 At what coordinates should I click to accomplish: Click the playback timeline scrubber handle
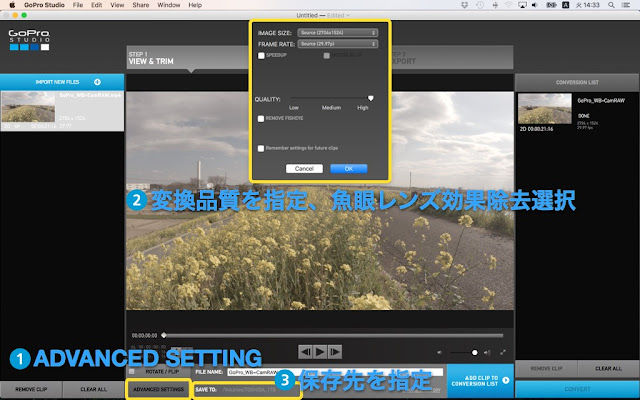point(164,335)
